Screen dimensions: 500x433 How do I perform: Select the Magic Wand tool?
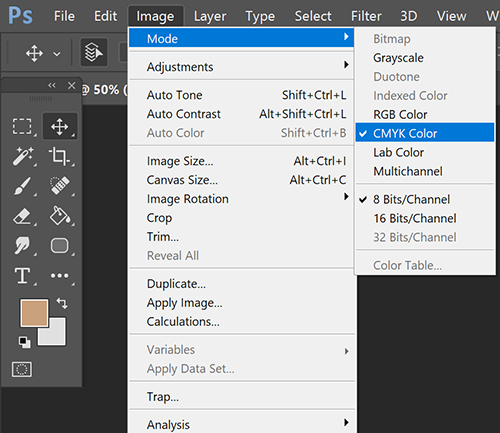point(23,156)
